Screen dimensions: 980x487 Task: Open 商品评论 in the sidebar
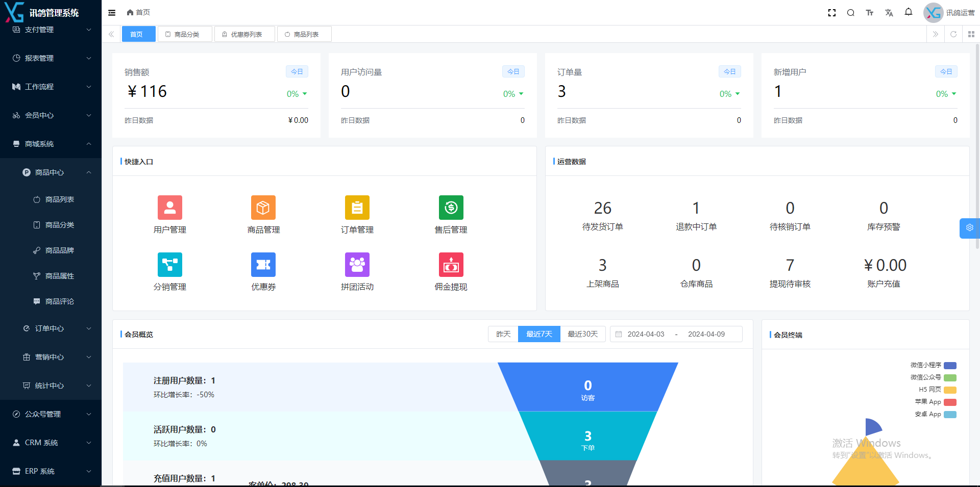click(51, 301)
